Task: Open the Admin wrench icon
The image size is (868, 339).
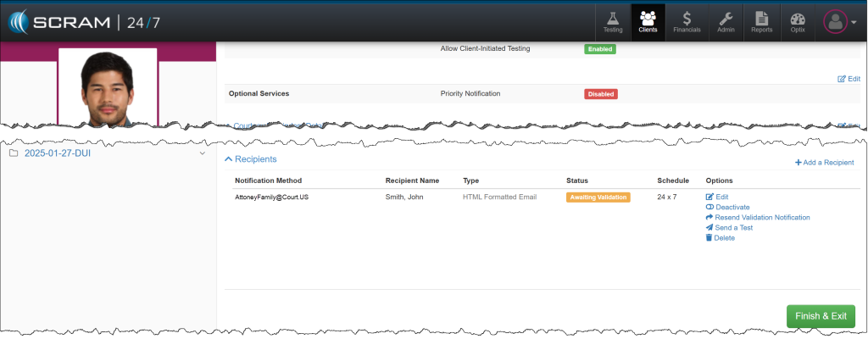Action: (x=726, y=21)
